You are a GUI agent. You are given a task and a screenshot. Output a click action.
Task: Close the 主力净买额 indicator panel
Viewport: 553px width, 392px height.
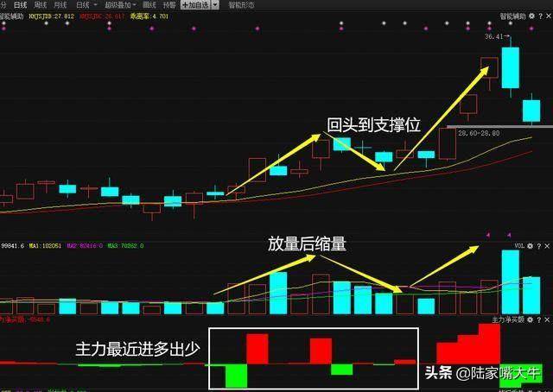[x=547, y=319]
